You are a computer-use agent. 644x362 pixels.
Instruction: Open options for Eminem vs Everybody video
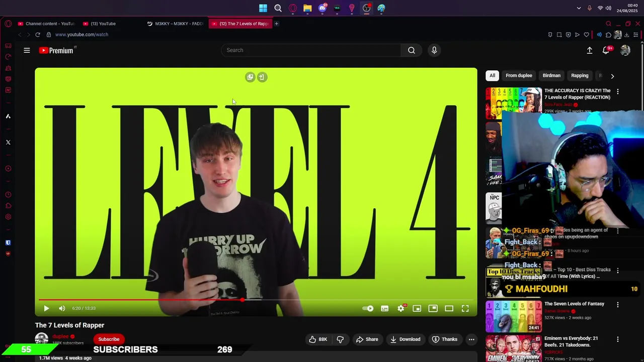618,339
